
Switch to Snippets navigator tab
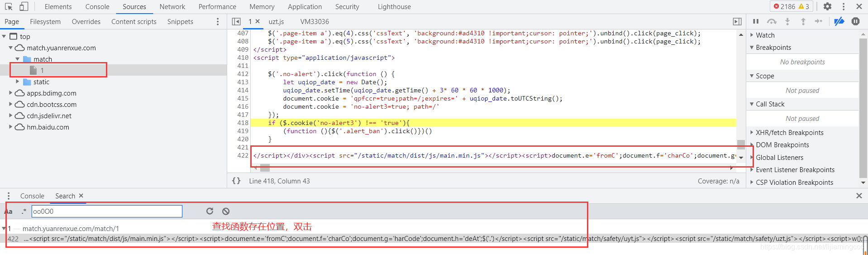(180, 21)
